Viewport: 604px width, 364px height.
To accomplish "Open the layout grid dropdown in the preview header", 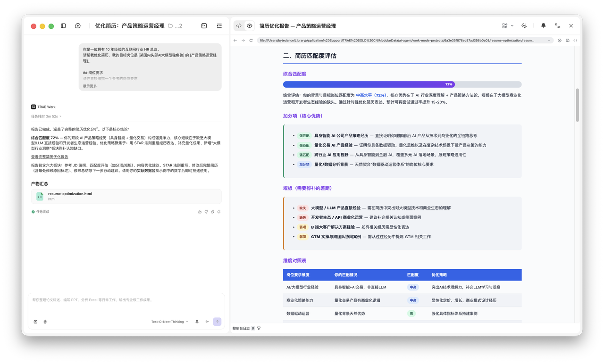I will (x=508, y=26).
